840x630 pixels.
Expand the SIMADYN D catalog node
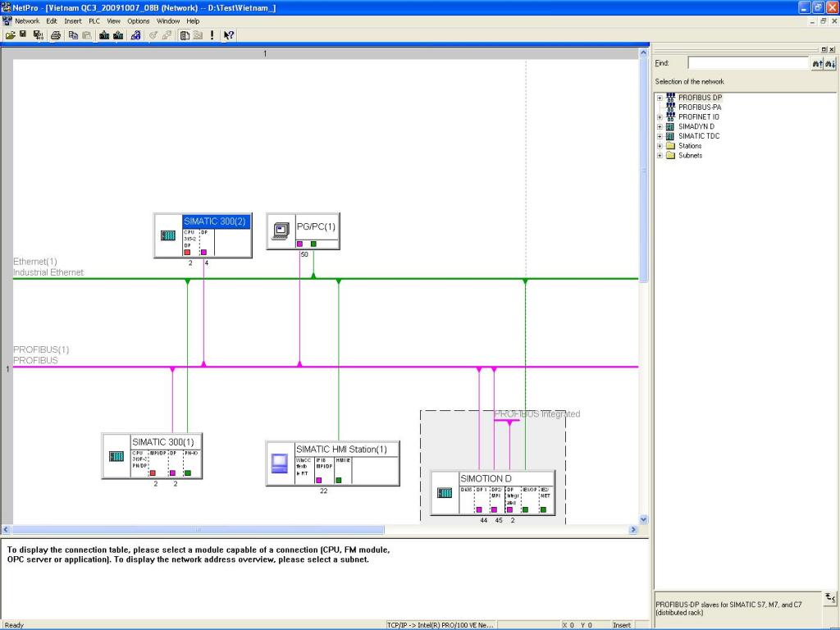click(x=660, y=127)
